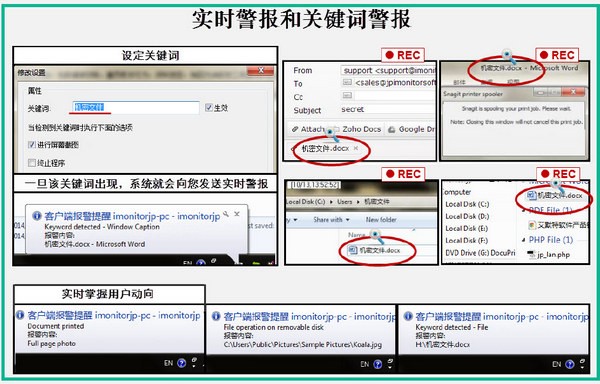600x384 pixels.
Task: Click the Attach paperclip icon in the email
Action: pos(295,129)
